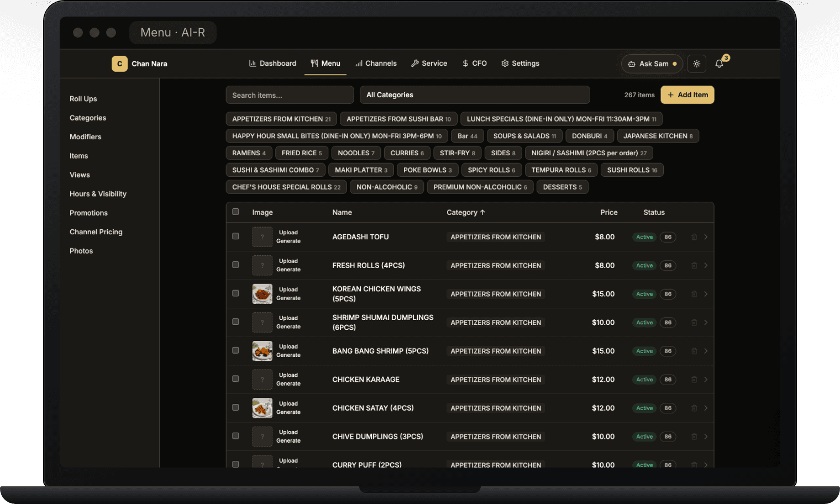840x504 pixels.
Task: Click trash icon for CHICKEN SATAY row
Action: [x=694, y=408]
